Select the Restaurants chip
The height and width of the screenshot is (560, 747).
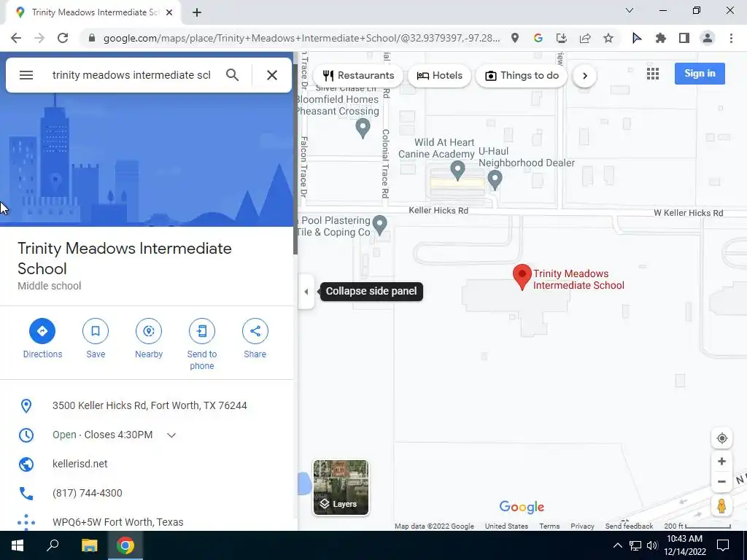[358, 76]
